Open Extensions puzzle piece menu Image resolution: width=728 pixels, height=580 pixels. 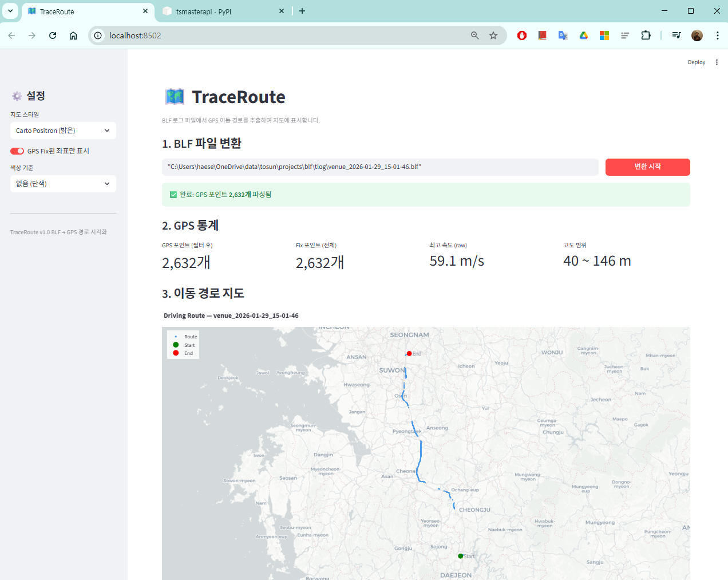click(646, 35)
